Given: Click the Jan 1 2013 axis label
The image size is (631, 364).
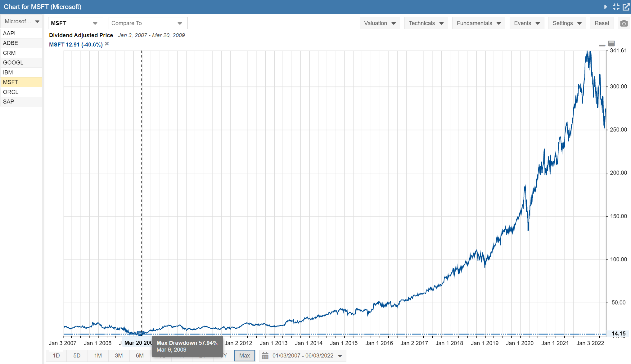Looking at the screenshot, I should (x=273, y=343).
